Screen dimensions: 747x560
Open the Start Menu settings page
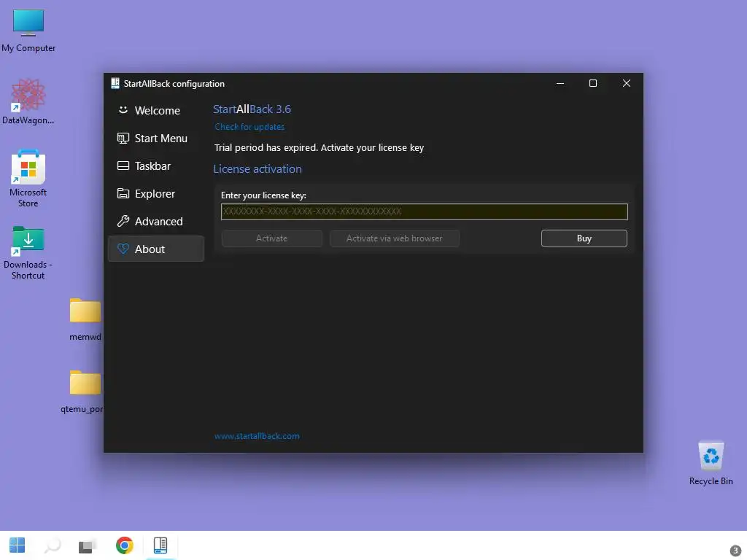pyautogui.click(x=156, y=138)
